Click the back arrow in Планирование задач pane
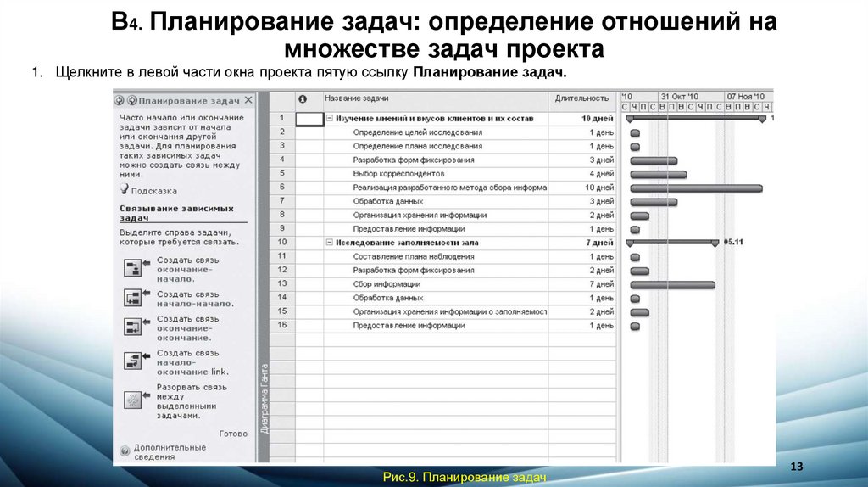 (119, 101)
